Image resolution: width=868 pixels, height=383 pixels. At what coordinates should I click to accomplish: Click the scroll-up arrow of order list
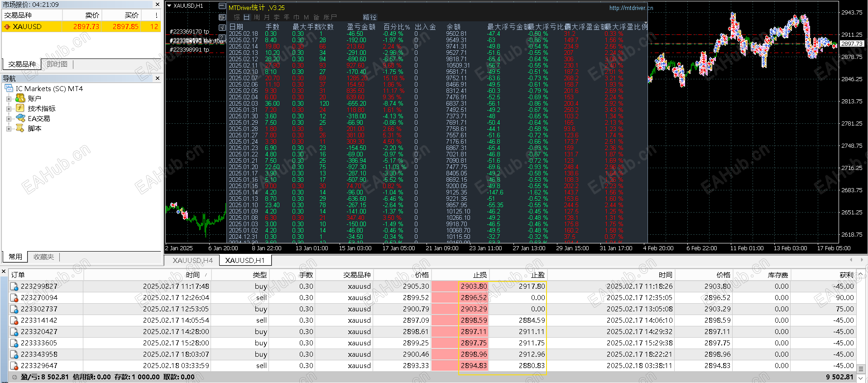coord(861,275)
